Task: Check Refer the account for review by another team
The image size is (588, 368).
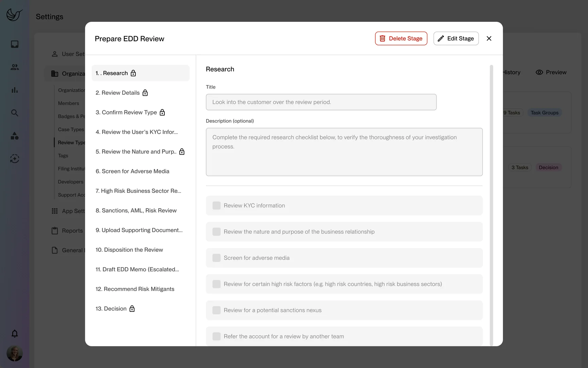Action: [216, 336]
